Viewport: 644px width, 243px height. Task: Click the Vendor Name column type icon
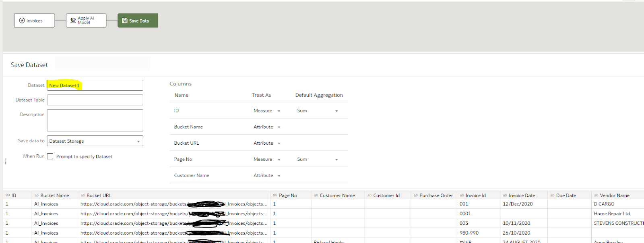click(x=596, y=195)
